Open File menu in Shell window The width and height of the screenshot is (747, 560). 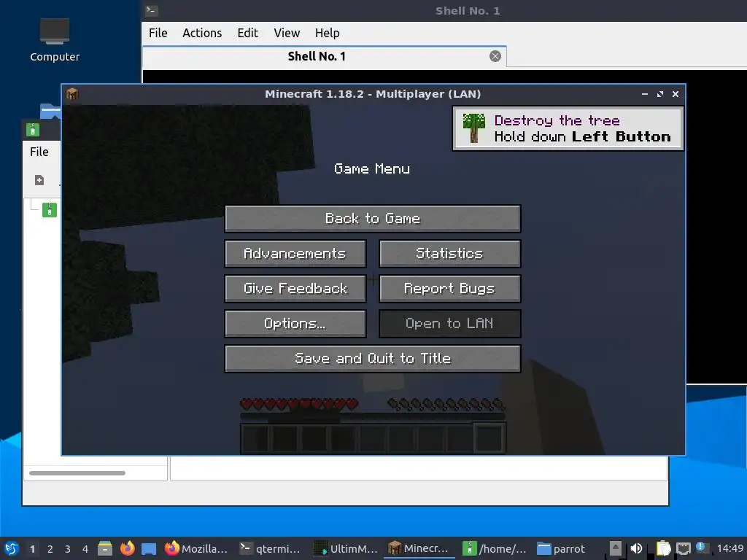tap(158, 33)
